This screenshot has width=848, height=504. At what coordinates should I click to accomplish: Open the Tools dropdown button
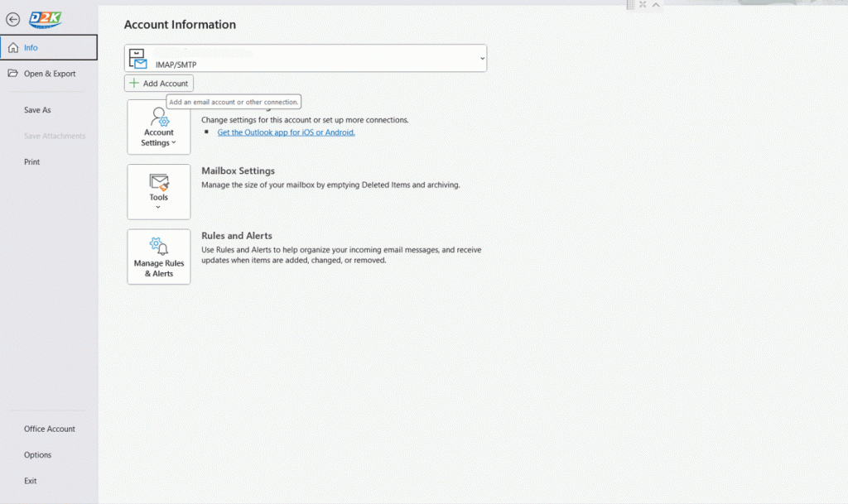159,192
